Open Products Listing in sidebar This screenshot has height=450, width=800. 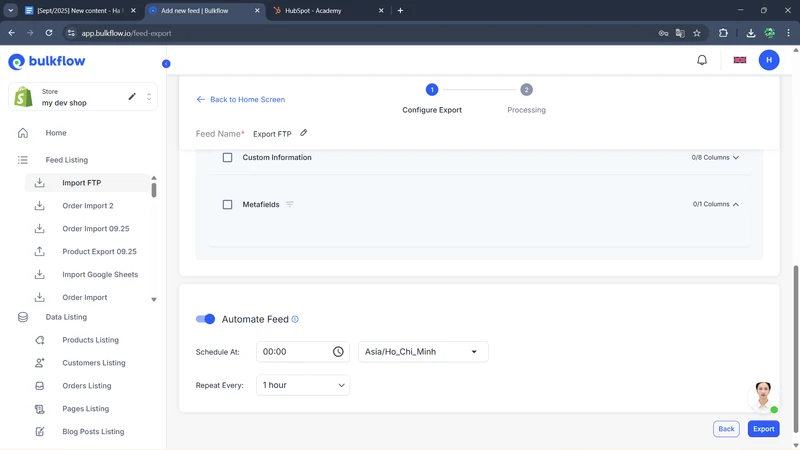tap(90, 340)
